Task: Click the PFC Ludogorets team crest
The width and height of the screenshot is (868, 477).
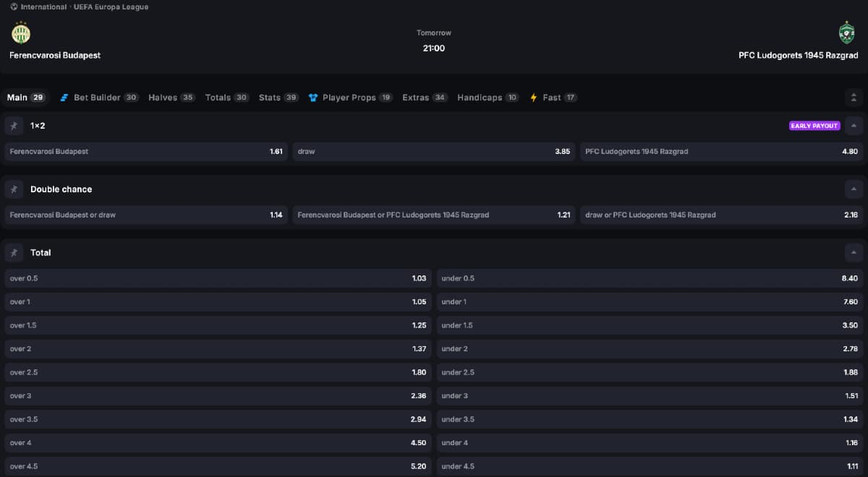Action: click(x=846, y=33)
